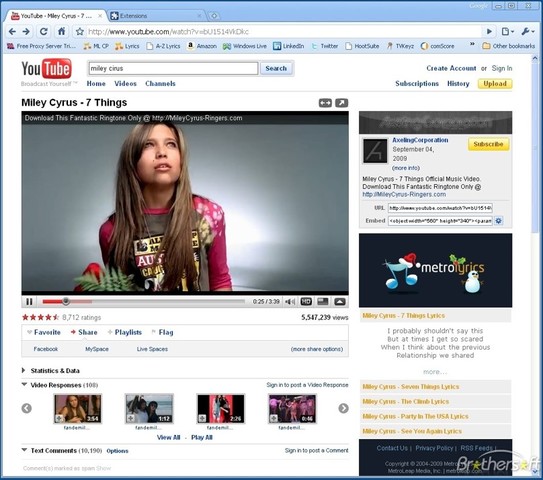The height and width of the screenshot is (480, 543).
Task: Open the ML CP bookmark folder
Action: pyautogui.click(x=96, y=46)
